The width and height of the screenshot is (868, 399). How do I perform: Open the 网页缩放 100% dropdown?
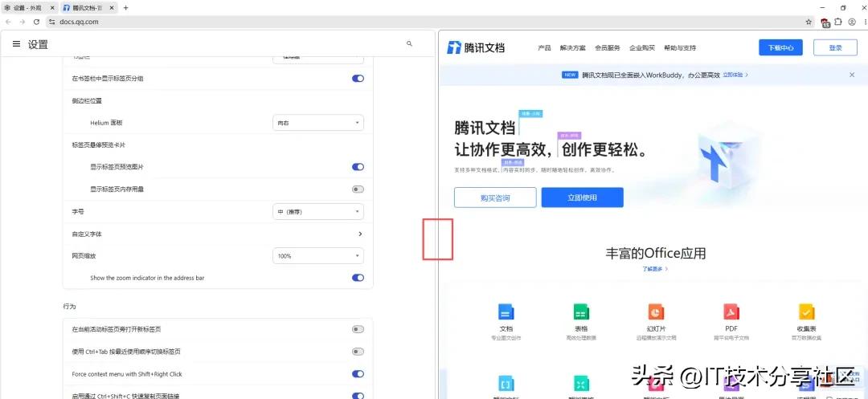click(318, 256)
